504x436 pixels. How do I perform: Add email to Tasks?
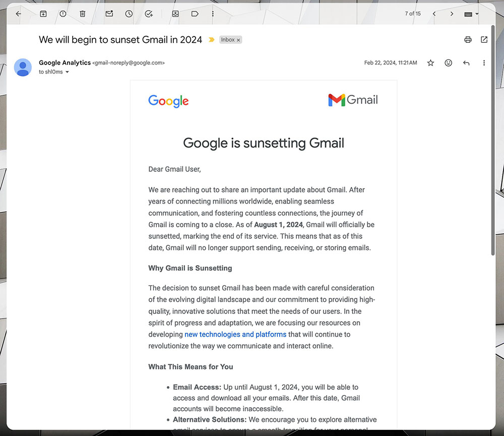149,14
